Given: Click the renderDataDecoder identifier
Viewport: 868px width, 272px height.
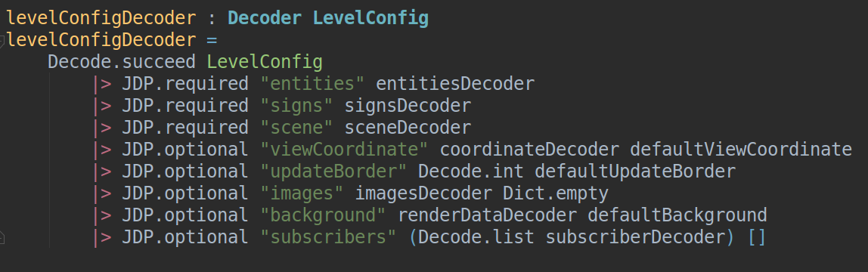Looking at the screenshot, I should tap(487, 215).
